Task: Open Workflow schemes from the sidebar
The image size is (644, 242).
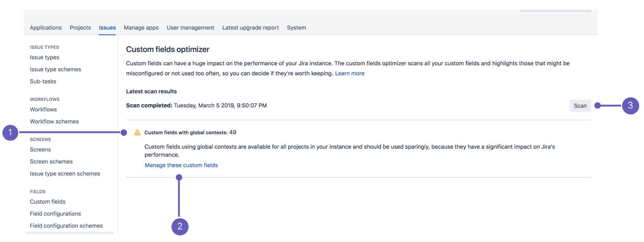Action: (x=54, y=121)
